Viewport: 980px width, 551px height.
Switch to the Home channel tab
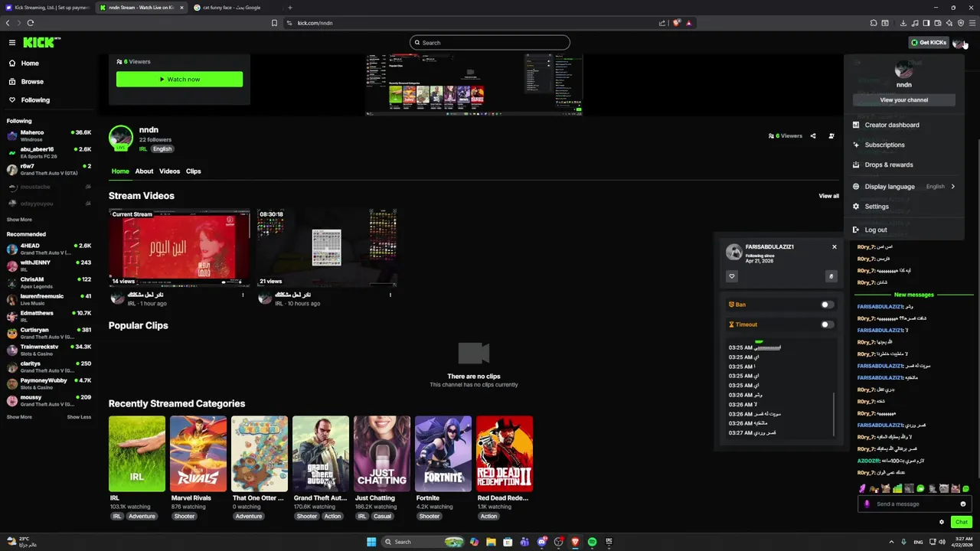[120, 171]
